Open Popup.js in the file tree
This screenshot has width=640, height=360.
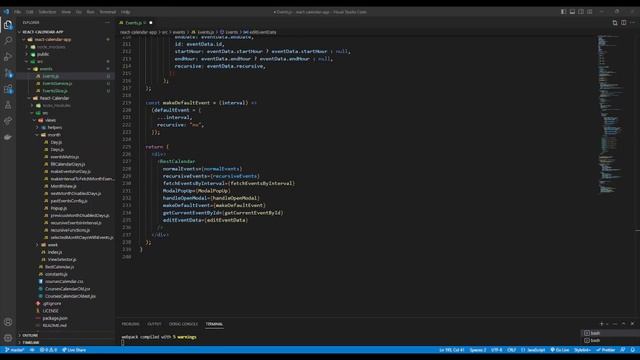pos(59,208)
